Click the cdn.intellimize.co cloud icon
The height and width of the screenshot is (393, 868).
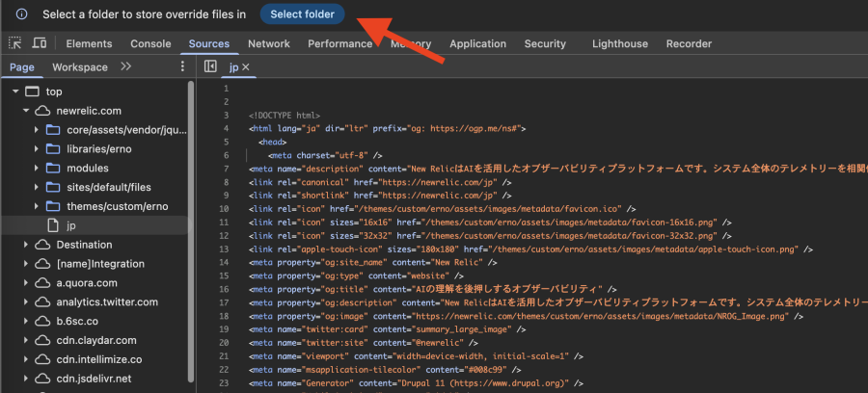[42, 360]
